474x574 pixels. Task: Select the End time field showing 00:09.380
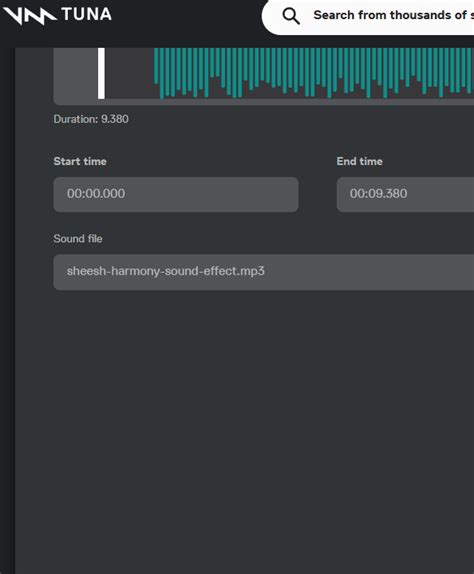pos(405,194)
